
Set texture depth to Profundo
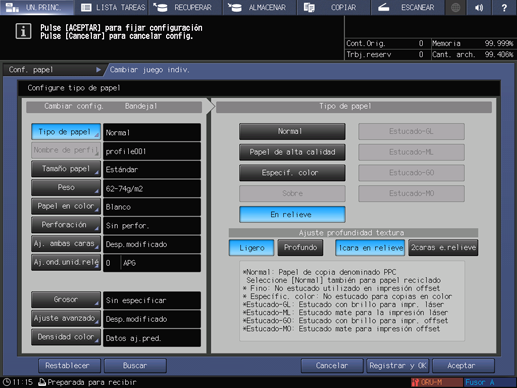pos(300,248)
